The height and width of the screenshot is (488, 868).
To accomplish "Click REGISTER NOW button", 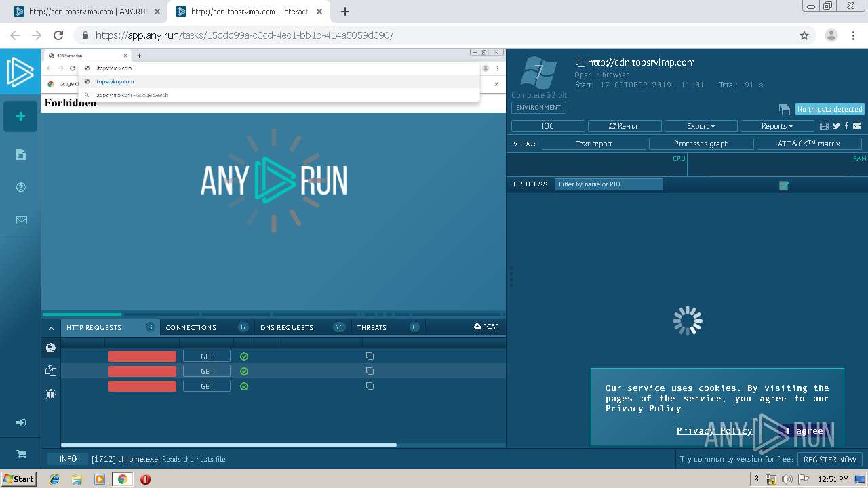I will [x=830, y=459].
